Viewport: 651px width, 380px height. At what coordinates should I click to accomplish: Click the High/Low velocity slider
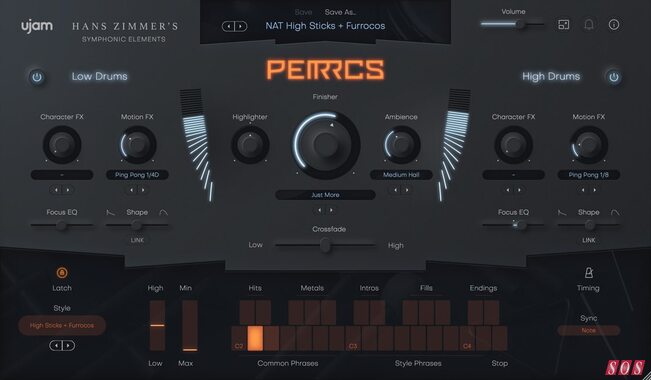click(x=157, y=326)
